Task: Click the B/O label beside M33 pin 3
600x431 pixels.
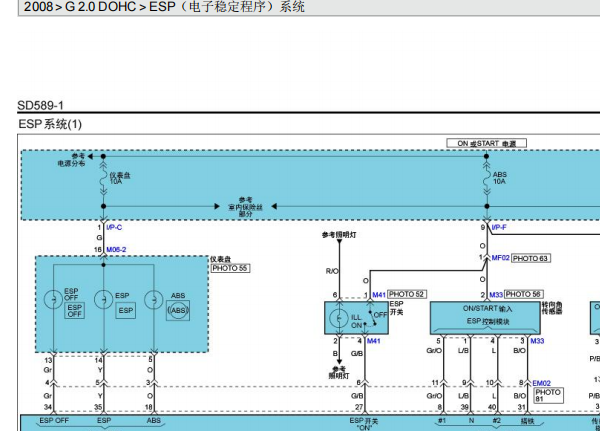Action: tap(519, 351)
